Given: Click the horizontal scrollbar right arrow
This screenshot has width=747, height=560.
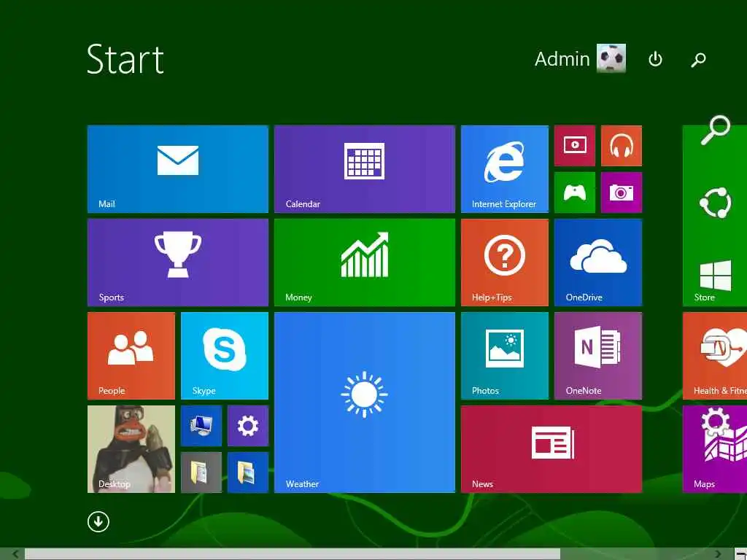Looking at the screenshot, I should coord(718,554).
